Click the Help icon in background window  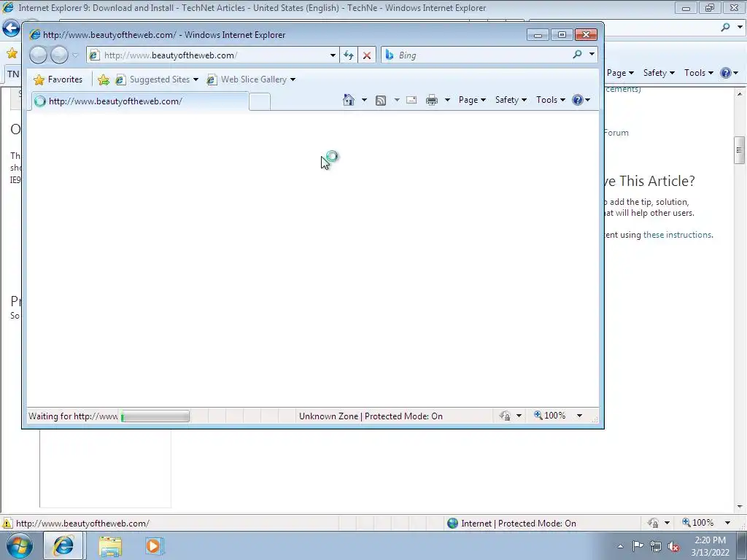[x=726, y=73]
